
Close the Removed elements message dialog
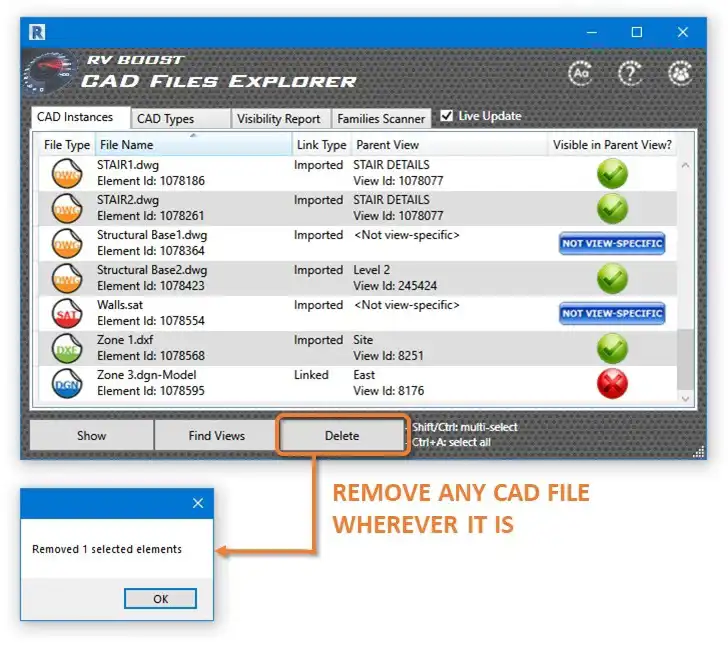click(198, 503)
